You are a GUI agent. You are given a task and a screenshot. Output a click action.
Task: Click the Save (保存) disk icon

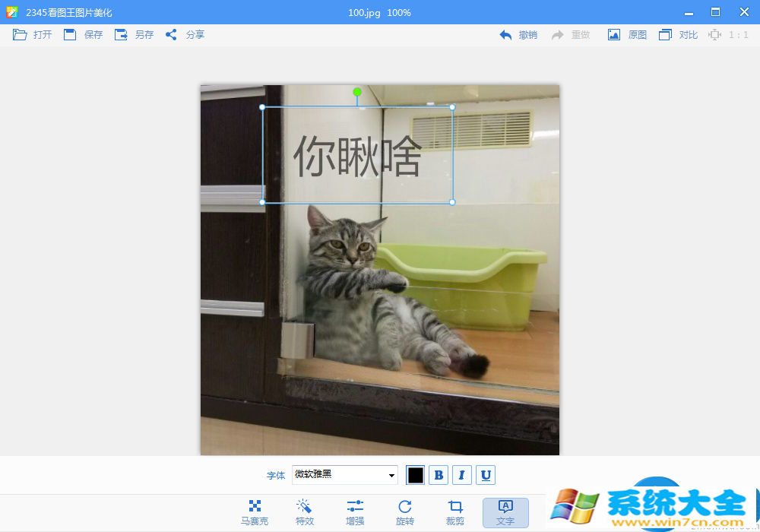[x=70, y=35]
